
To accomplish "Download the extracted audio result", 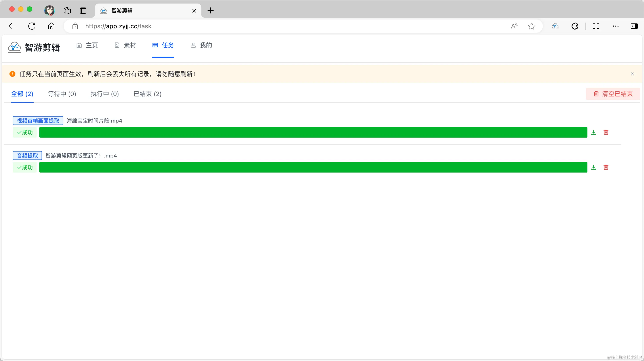I will coord(593,167).
